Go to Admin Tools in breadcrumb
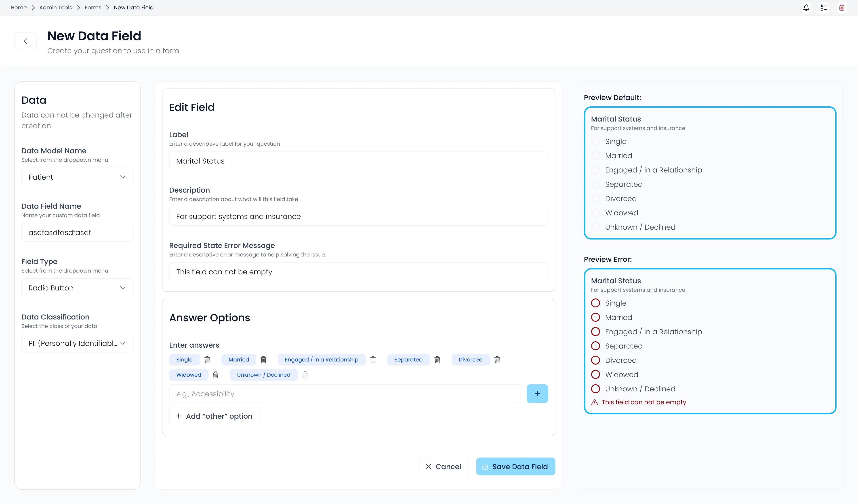 [55, 8]
